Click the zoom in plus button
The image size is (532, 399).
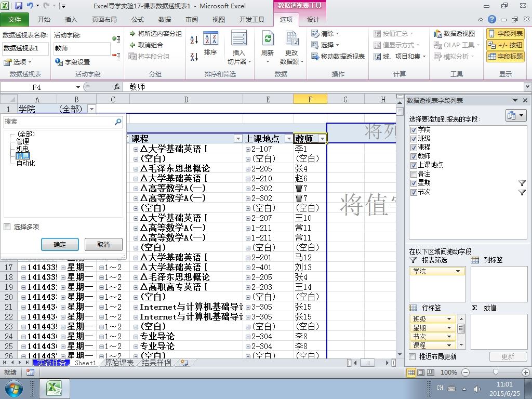click(526, 373)
